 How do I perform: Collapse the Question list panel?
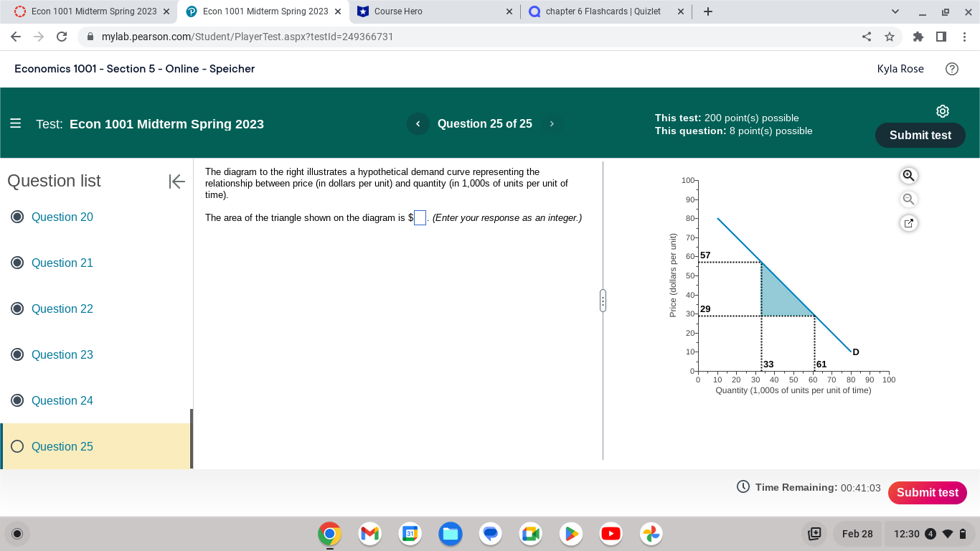click(176, 182)
